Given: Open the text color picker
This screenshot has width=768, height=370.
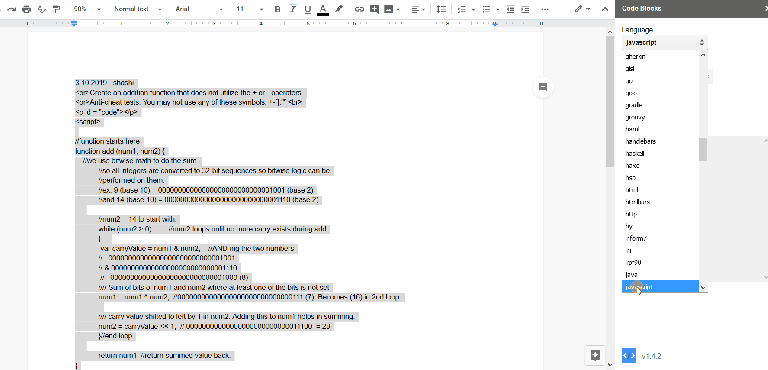Looking at the screenshot, I should pyautogui.click(x=323, y=9).
